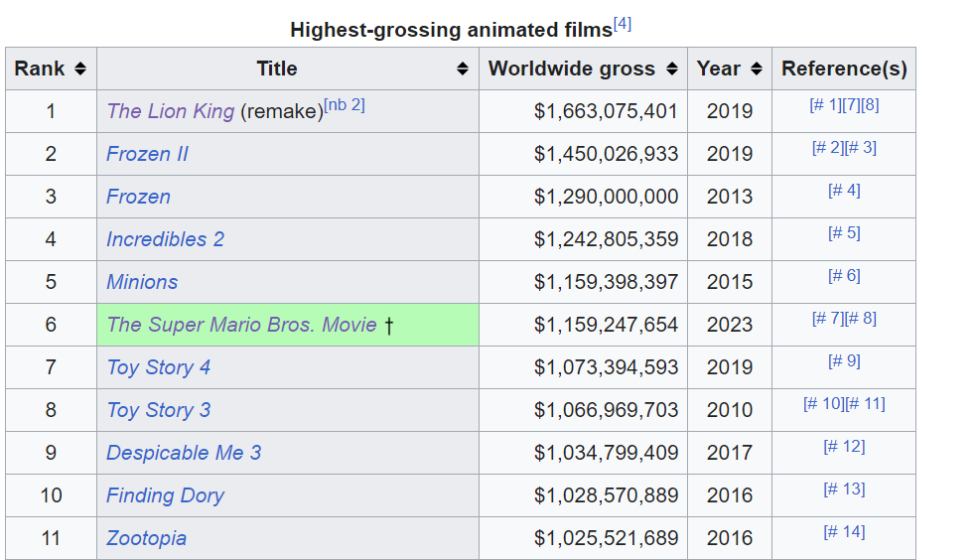Follow reference [# 4] for Frozen

pos(844,190)
